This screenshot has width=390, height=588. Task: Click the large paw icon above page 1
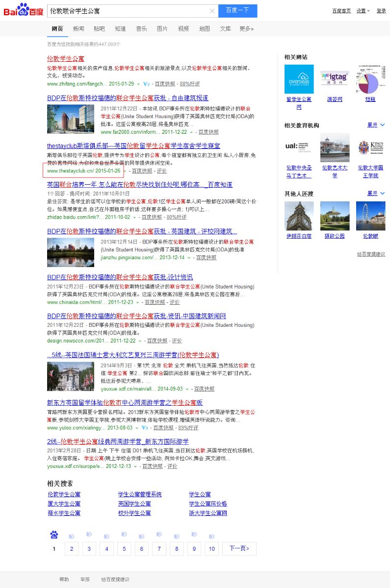54,535
